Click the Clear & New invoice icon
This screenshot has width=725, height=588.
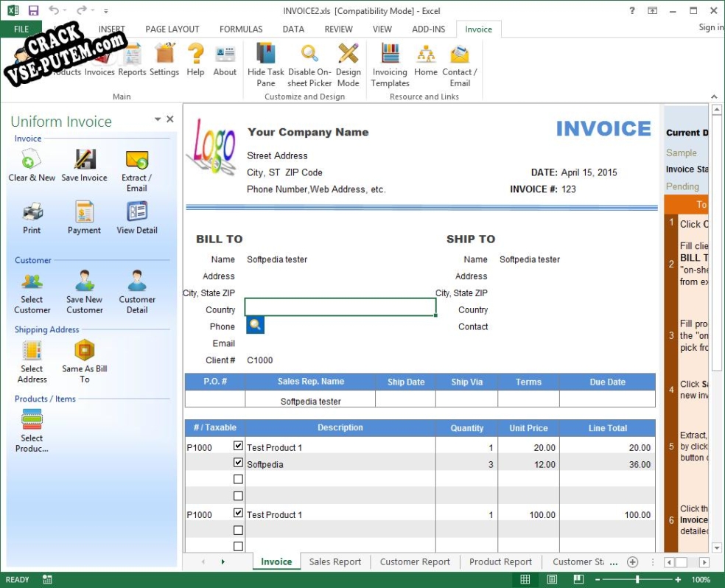[32, 159]
